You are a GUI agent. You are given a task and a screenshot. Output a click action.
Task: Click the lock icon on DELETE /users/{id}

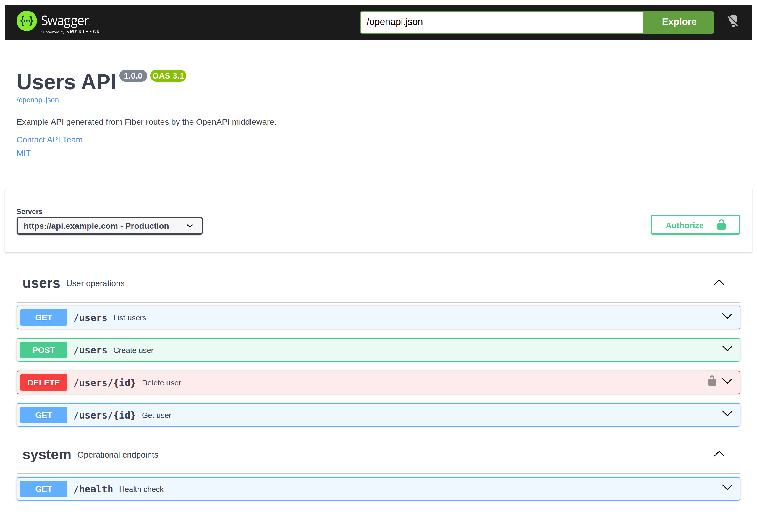click(712, 381)
